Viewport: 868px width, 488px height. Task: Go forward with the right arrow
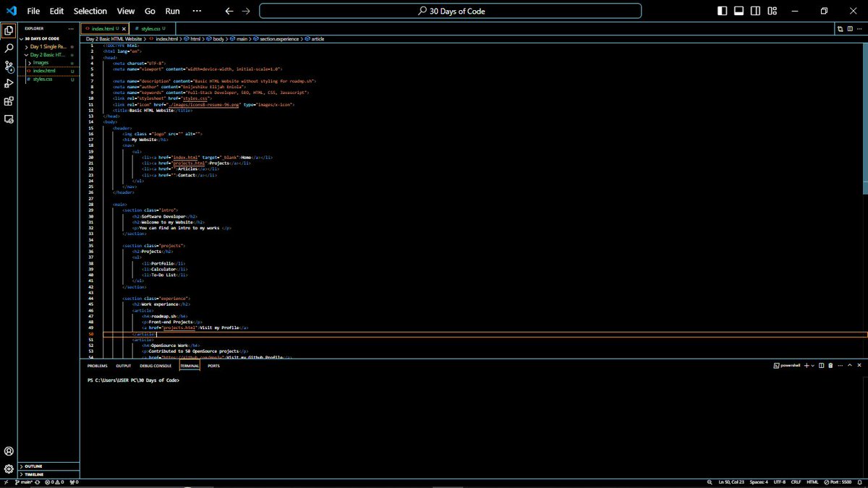[x=246, y=11]
